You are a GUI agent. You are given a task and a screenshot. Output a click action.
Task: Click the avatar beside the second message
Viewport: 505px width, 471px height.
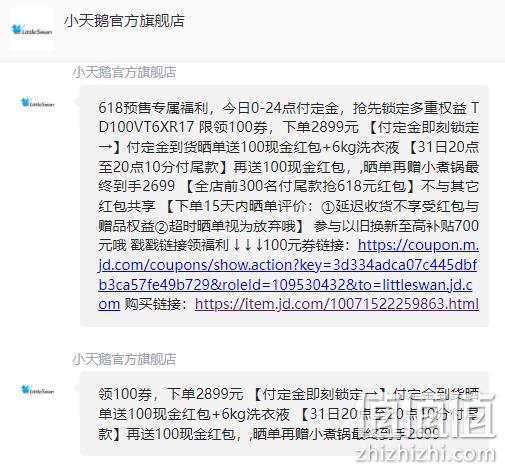click(37, 390)
